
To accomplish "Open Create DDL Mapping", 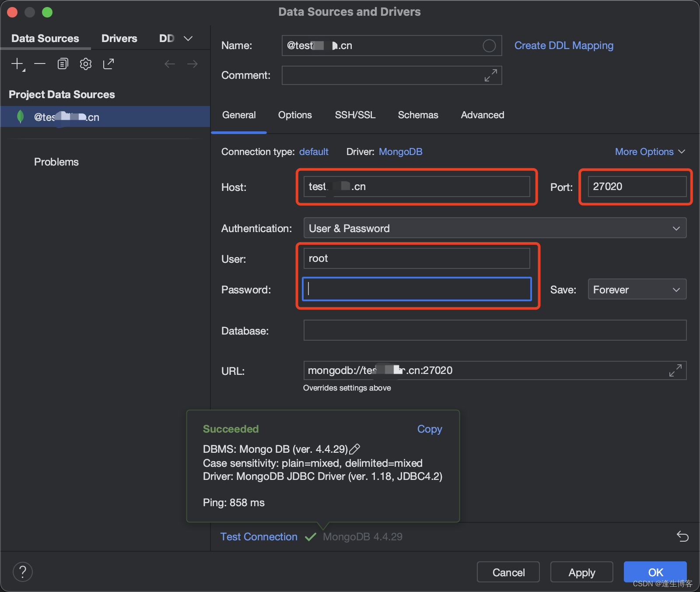I will [x=563, y=45].
